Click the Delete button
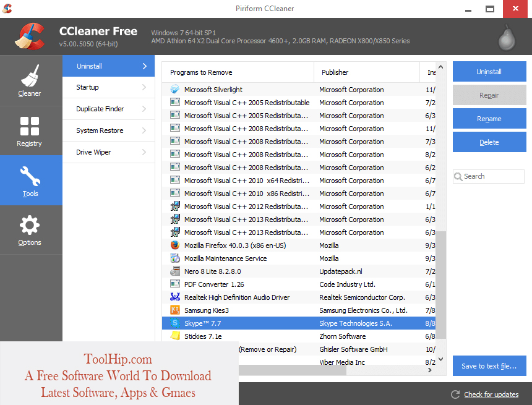Viewport: 532px width, 405px height. [x=489, y=142]
